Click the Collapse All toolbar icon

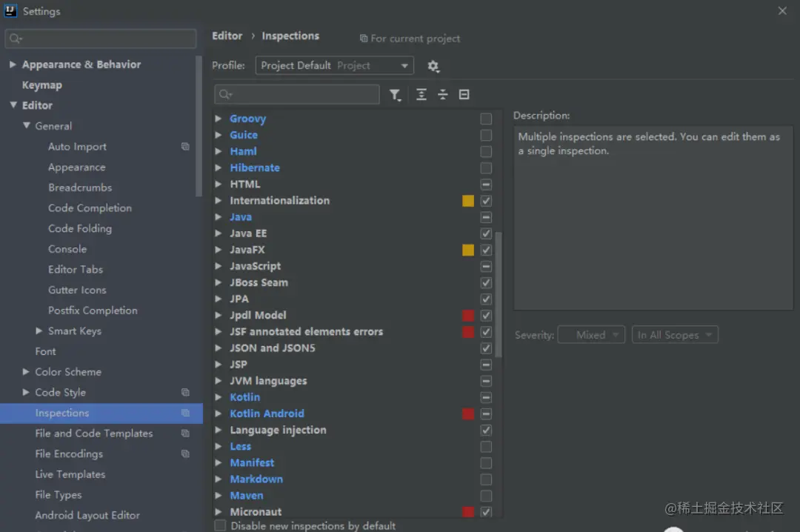[442, 94]
